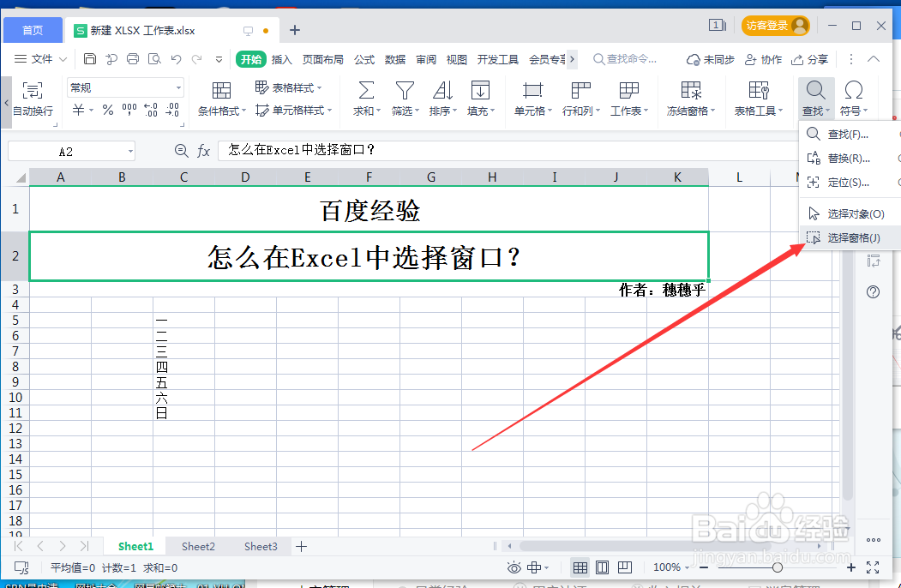This screenshot has width=901, height=588.
Task: Open the Sheet2 worksheet tab
Action: [x=198, y=546]
